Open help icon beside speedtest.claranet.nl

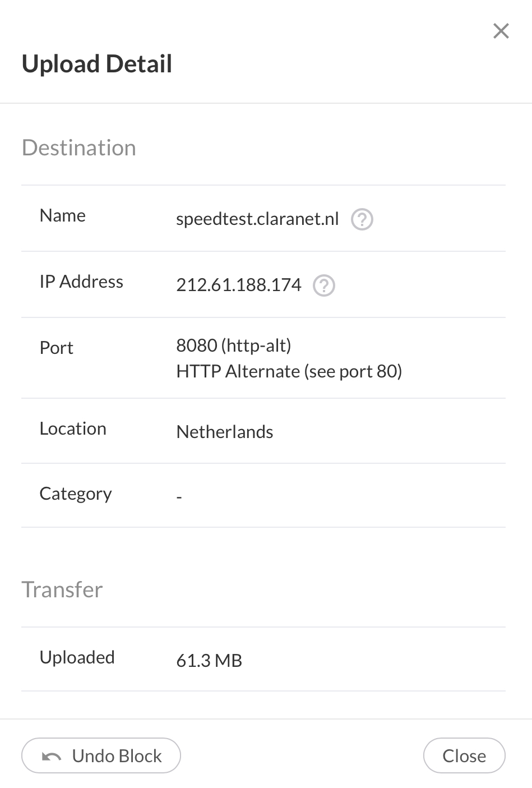(x=362, y=219)
